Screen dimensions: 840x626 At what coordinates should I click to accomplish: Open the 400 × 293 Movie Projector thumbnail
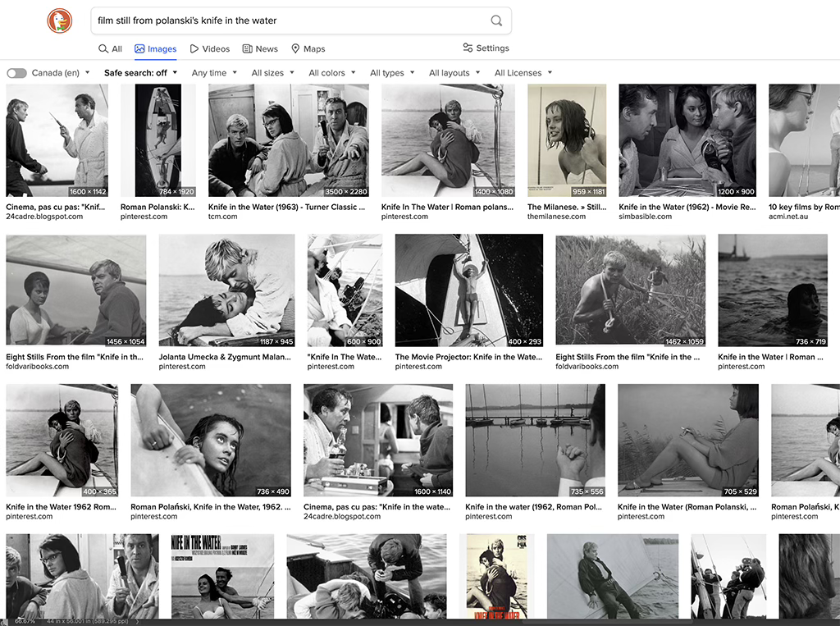469,290
